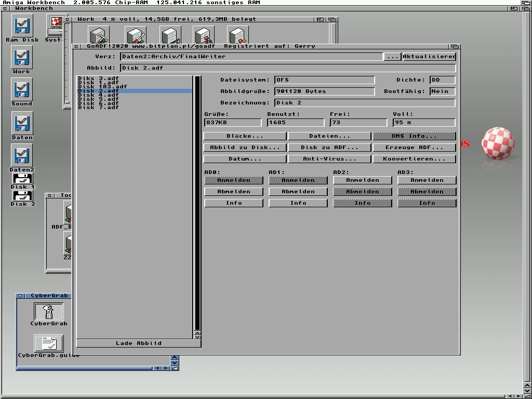
Task: Click Abbild zu Disk... button
Action: pyautogui.click(x=245, y=148)
